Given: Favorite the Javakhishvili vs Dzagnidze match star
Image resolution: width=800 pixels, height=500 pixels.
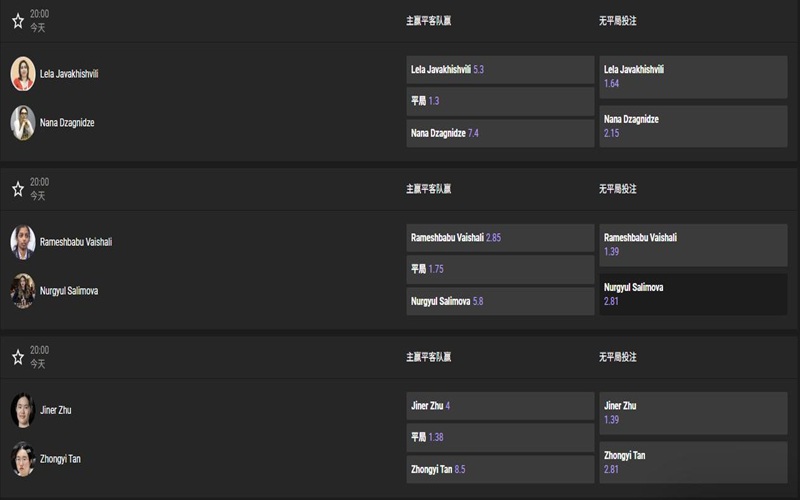Looking at the screenshot, I should pyautogui.click(x=17, y=21).
